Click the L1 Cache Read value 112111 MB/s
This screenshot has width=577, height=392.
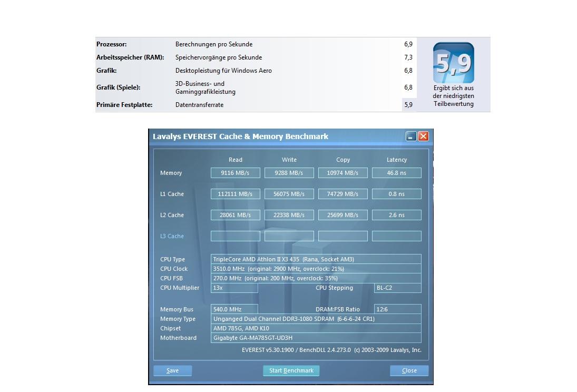pos(235,194)
